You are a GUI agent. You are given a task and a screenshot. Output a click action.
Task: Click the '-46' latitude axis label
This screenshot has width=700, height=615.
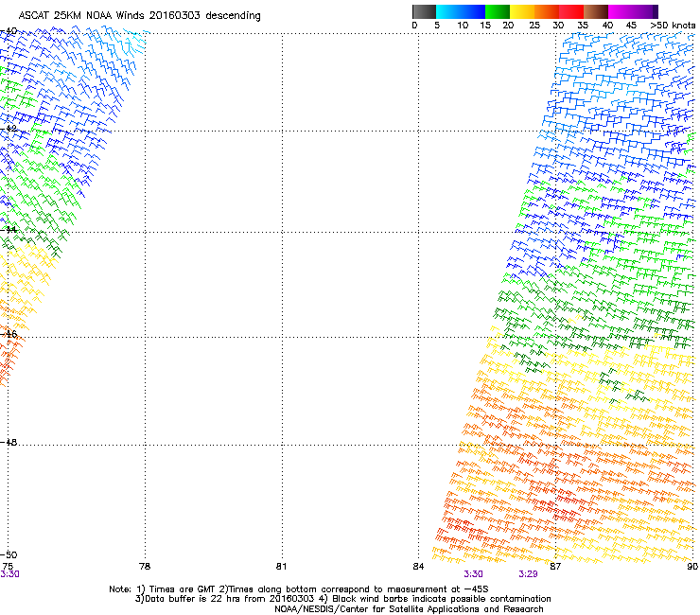click(9, 334)
